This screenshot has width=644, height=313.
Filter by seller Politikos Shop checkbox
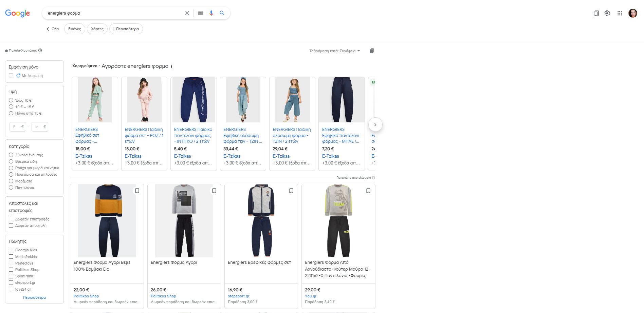[11, 270]
